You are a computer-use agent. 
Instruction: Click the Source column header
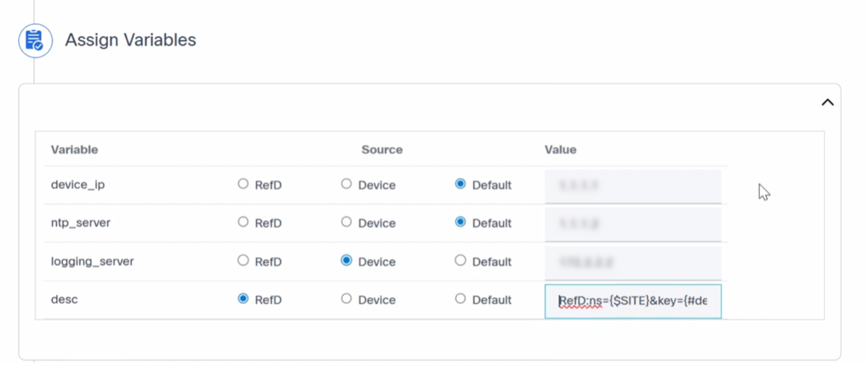point(382,150)
